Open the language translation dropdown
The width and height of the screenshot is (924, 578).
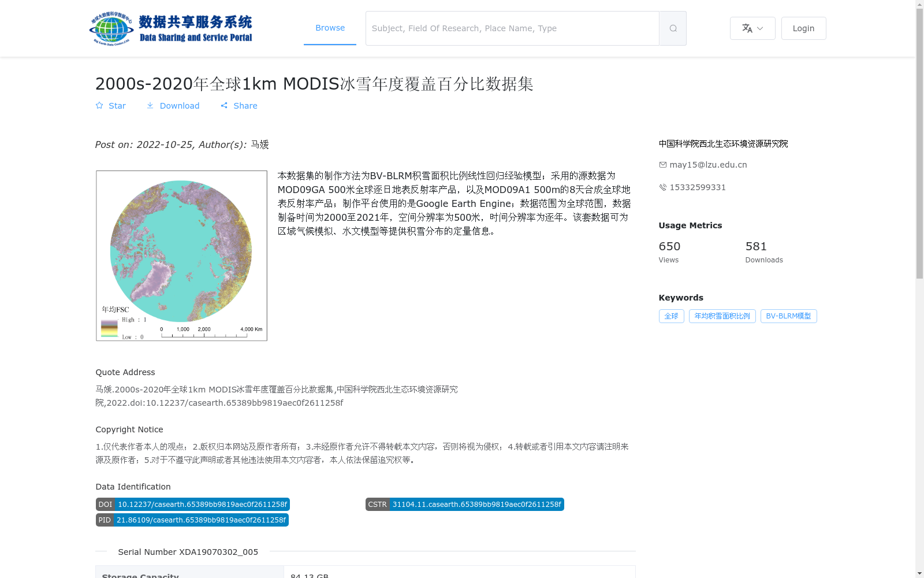coord(752,28)
